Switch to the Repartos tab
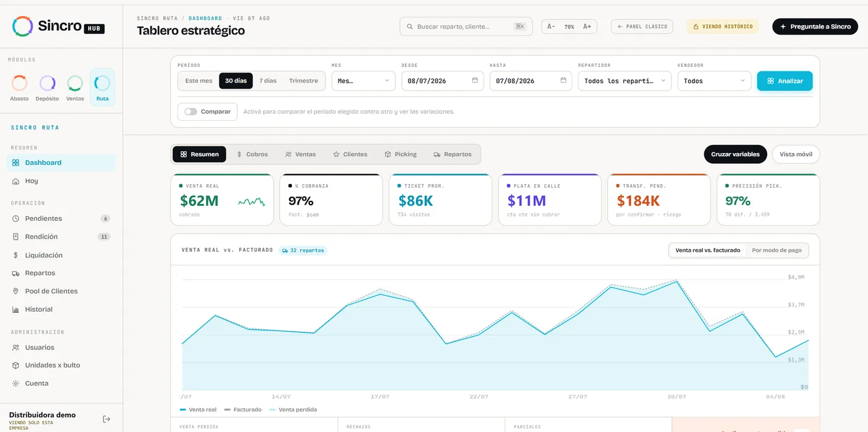This screenshot has height=432, width=868. [453, 154]
